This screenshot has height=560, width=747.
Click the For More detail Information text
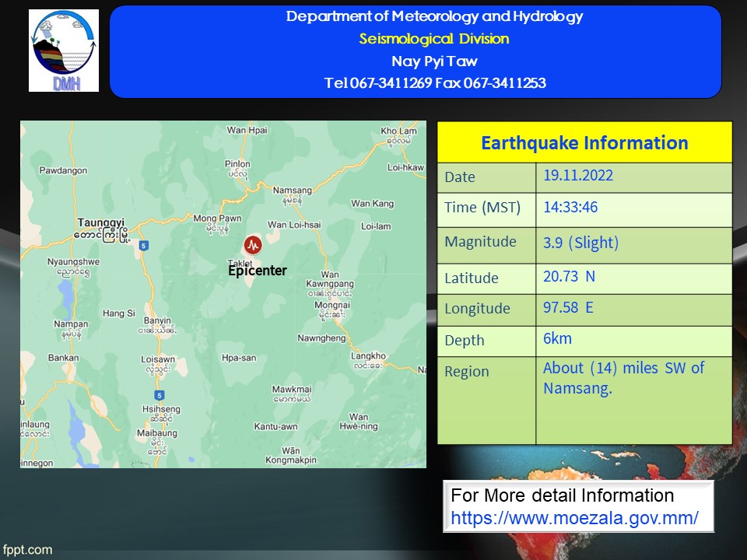click(x=562, y=495)
